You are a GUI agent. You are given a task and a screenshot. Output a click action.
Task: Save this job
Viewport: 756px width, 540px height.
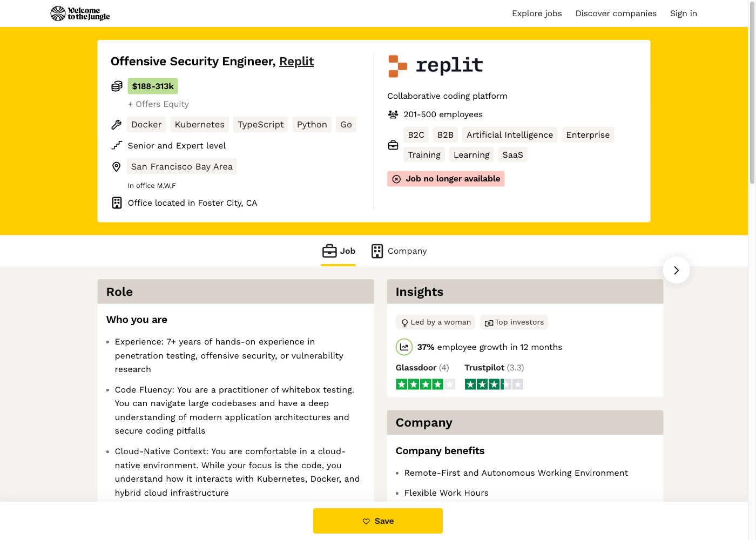(378, 521)
